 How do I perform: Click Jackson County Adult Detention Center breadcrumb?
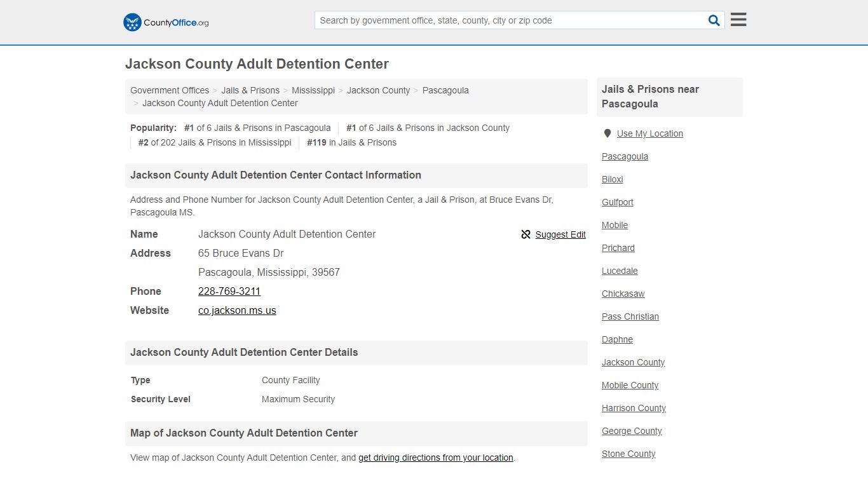[220, 103]
